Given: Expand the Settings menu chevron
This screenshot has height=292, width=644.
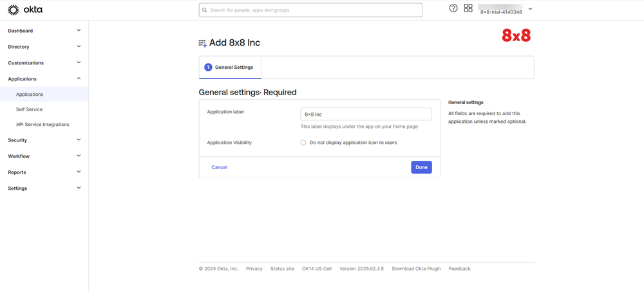Looking at the screenshot, I should (79, 188).
